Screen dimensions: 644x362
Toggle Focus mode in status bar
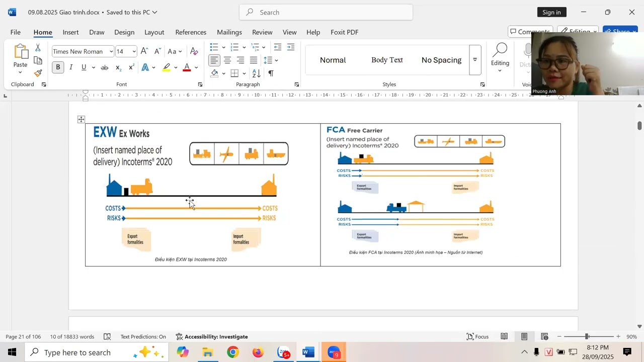coord(478,336)
